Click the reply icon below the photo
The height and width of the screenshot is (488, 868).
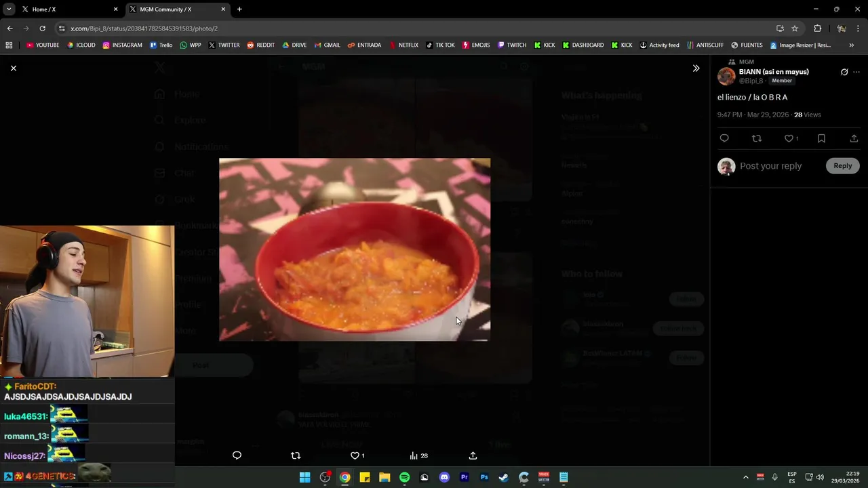237,455
